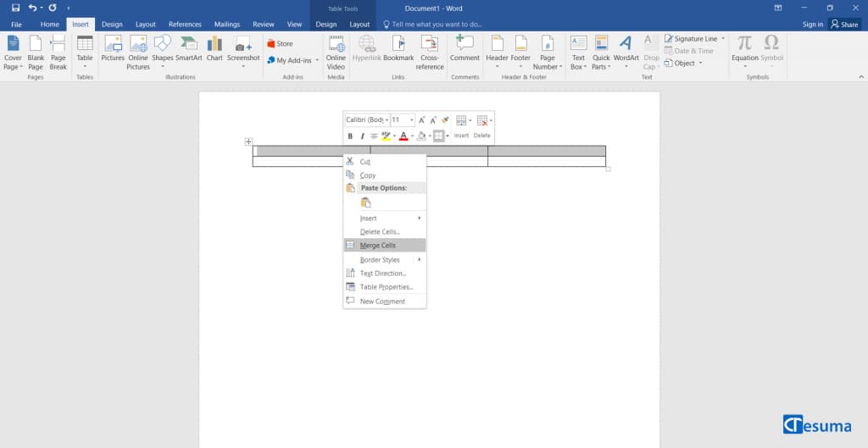Choose Text Direction from context menu
Screen dimensions: 868x448
tap(385, 274)
